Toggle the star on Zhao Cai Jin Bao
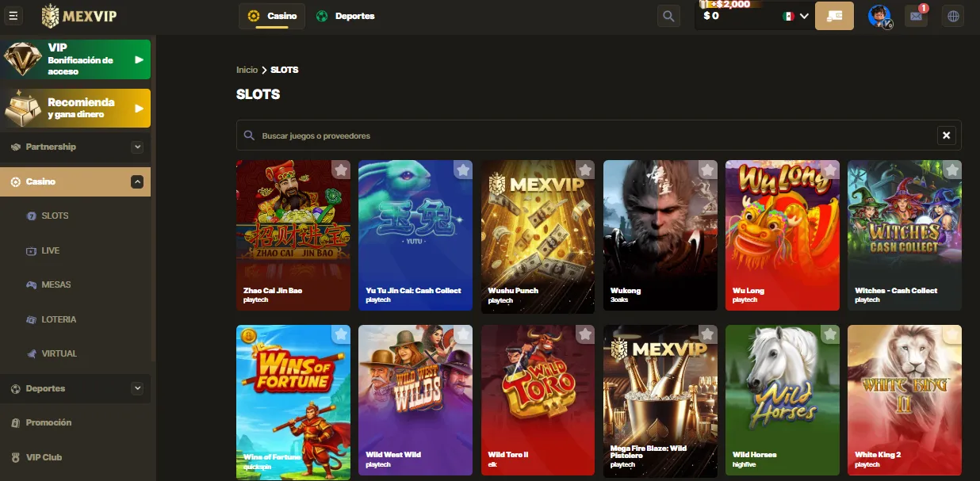Screen dimensions: 980x481 click(x=341, y=170)
